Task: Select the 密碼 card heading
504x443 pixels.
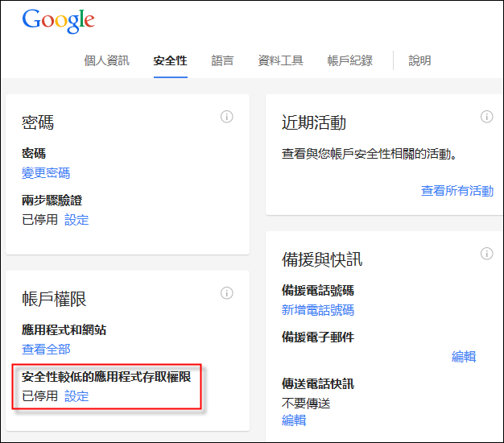Action: [x=38, y=122]
